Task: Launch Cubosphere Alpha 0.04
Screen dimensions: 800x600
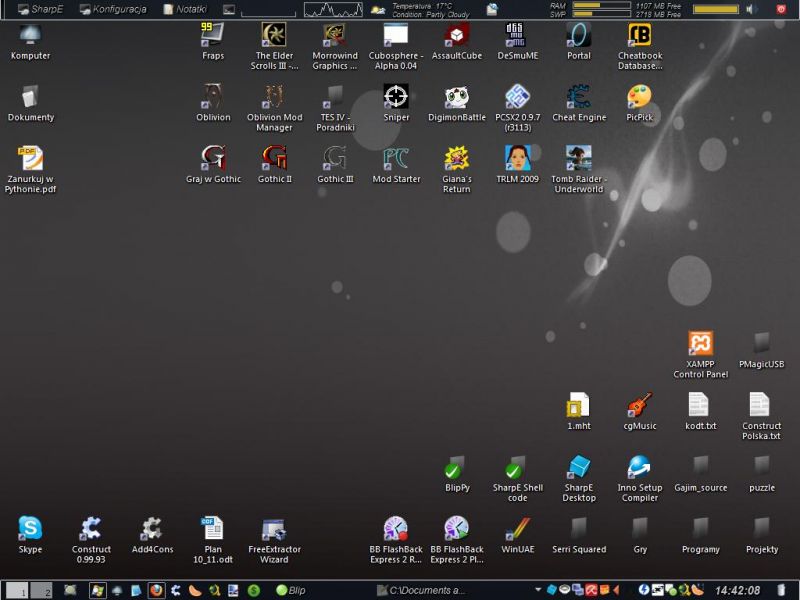Action: [x=396, y=46]
